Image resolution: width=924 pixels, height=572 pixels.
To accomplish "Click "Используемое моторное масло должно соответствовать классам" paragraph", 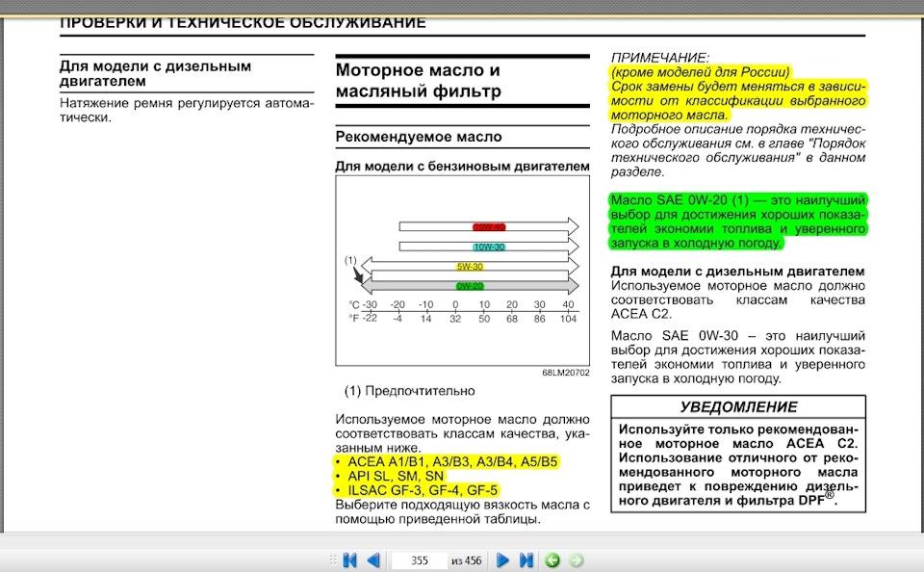I will click(x=463, y=433).
